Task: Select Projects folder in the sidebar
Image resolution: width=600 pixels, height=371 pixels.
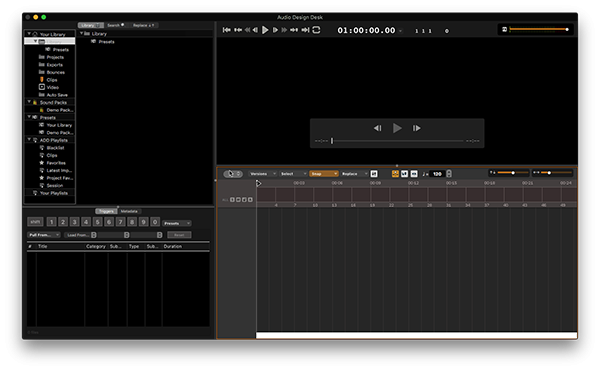Action: pos(51,57)
